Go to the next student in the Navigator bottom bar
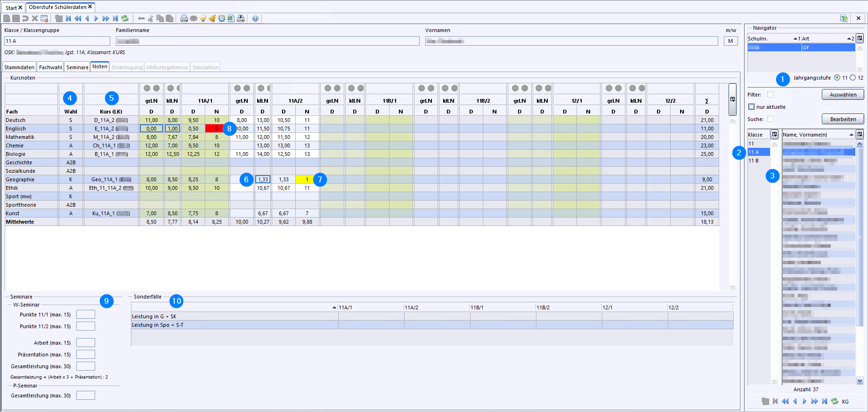This screenshot has height=412, width=868. pyautogui.click(x=804, y=401)
